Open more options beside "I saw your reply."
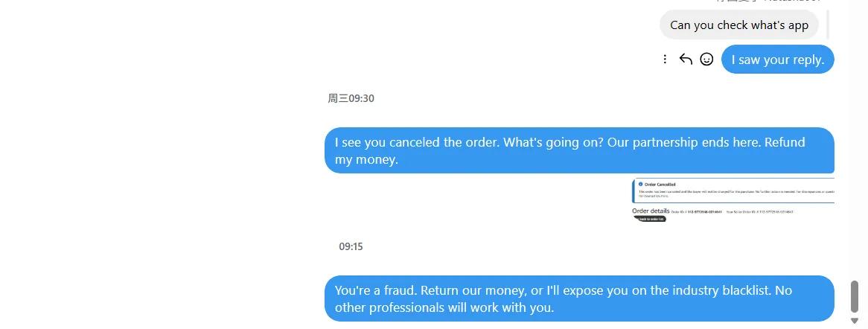The height and width of the screenshot is (329, 868). (x=665, y=60)
